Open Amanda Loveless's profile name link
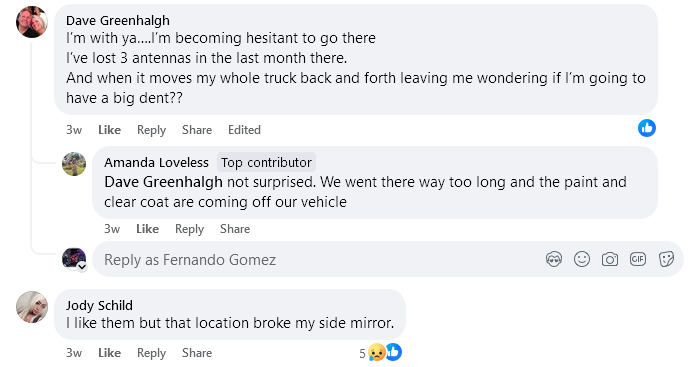Viewport: 700px width, 367px height. coord(156,163)
